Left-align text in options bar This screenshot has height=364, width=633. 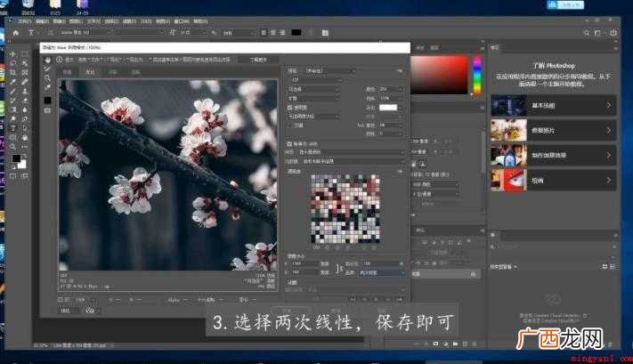click(x=264, y=33)
